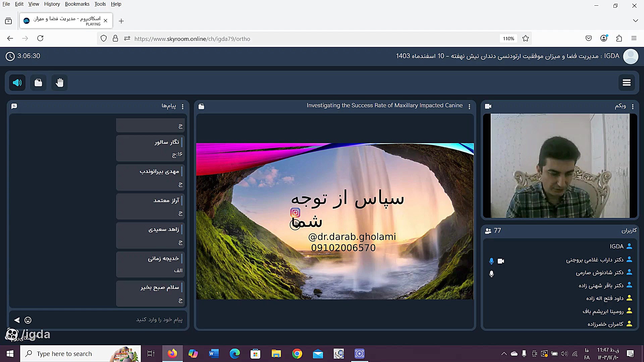The width and height of the screenshot is (644, 362).
Task: Open webcam panel options menu
Action: tap(633, 107)
